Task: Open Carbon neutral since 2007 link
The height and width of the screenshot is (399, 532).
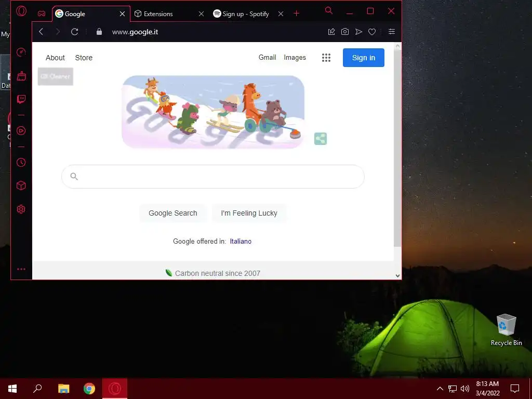Action: pos(212,273)
